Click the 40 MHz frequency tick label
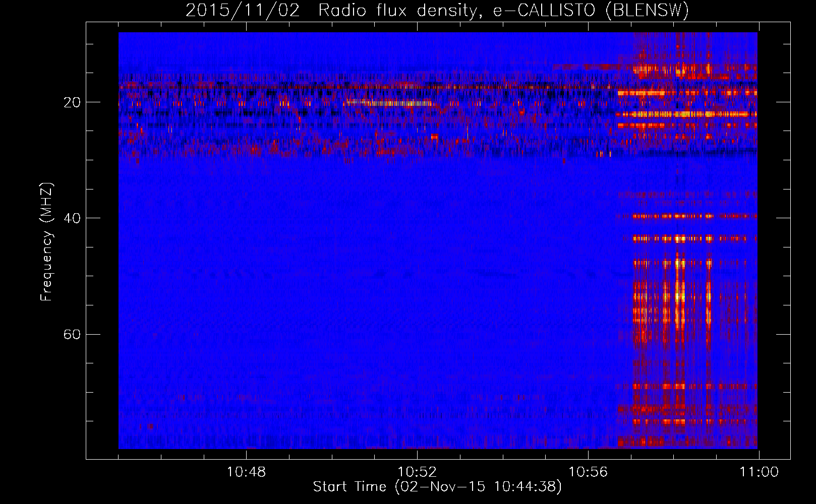816x504 pixels. click(x=73, y=218)
